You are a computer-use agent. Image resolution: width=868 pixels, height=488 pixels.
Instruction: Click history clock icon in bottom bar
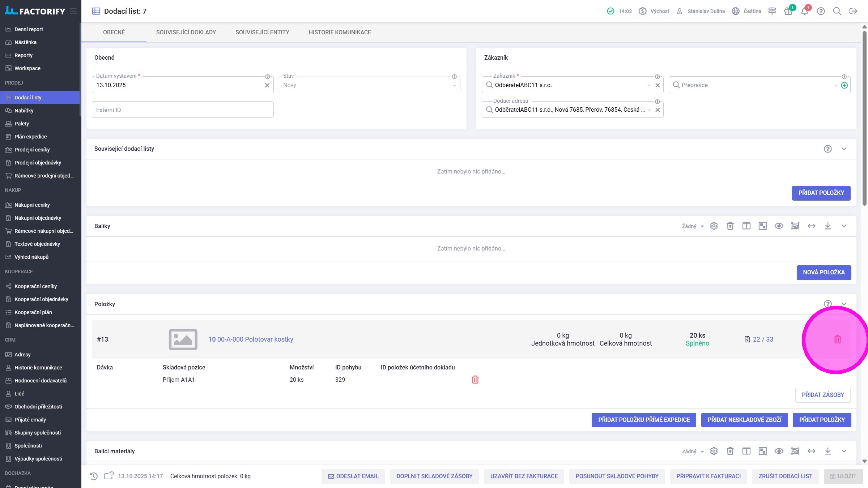(x=94, y=476)
